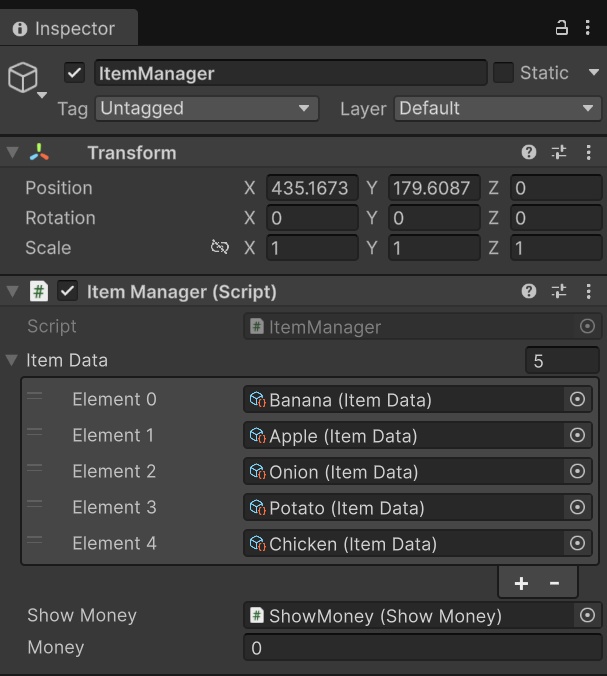Viewport: 607px width, 676px height.
Task: Collapse the Item Data list foldout
Action: (x=12, y=360)
